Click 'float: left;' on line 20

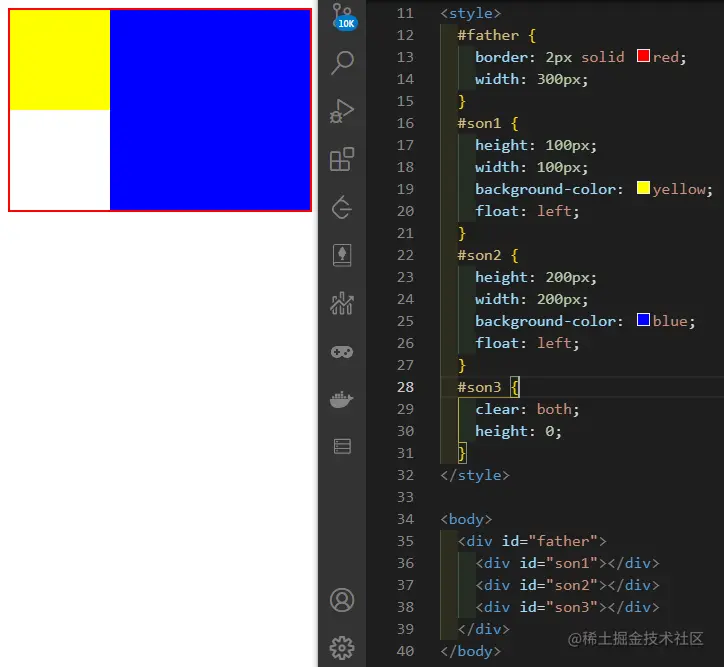tap(527, 211)
